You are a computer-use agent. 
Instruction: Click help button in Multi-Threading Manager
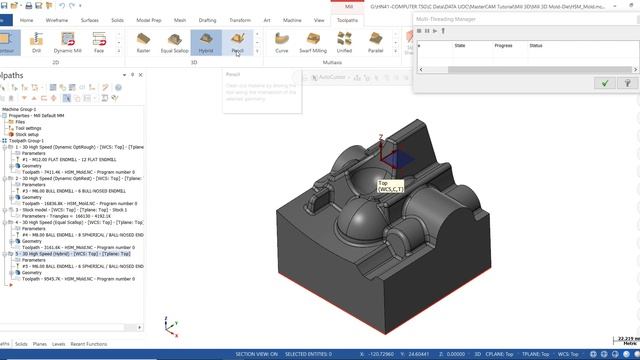tap(628, 83)
